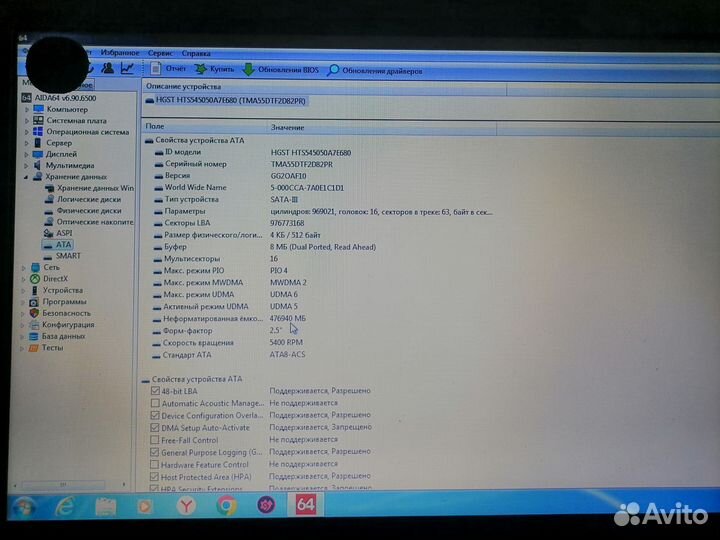Open Yandex Browser from taskbar
The height and width of the screenshot is (540, 720).
pyautogui.click(x=186, y=506)
